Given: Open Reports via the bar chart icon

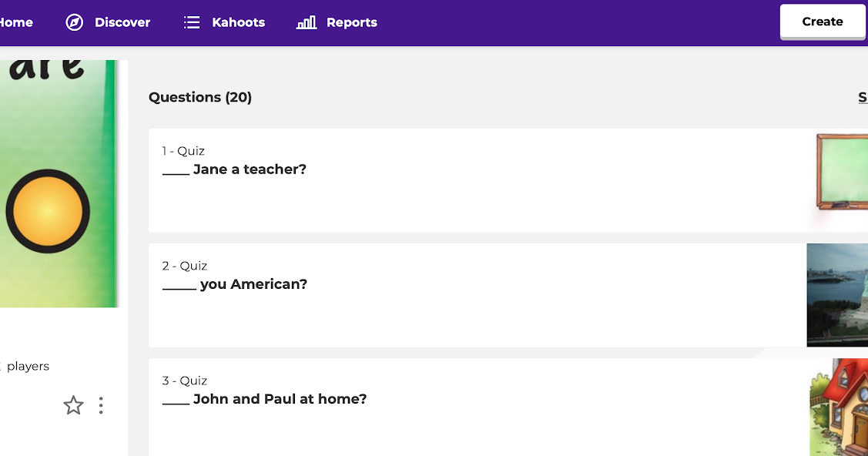Looking at the screenshot, I should (306, 22).
